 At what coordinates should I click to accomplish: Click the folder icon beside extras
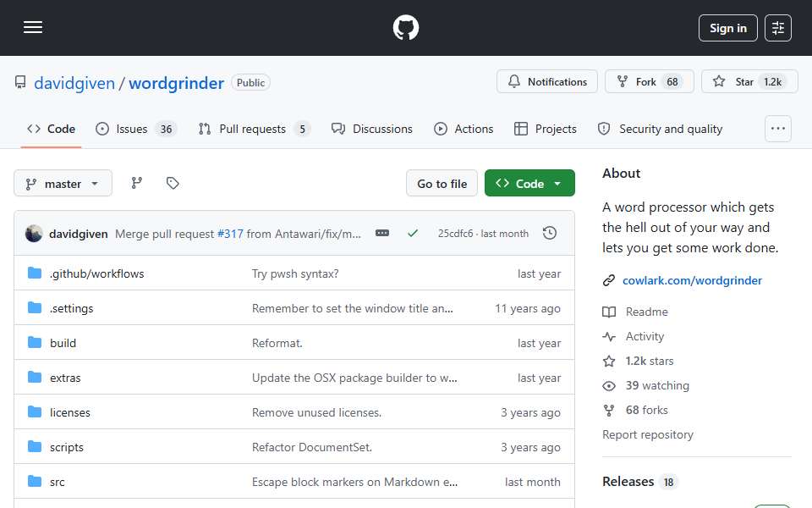point(35,378)
